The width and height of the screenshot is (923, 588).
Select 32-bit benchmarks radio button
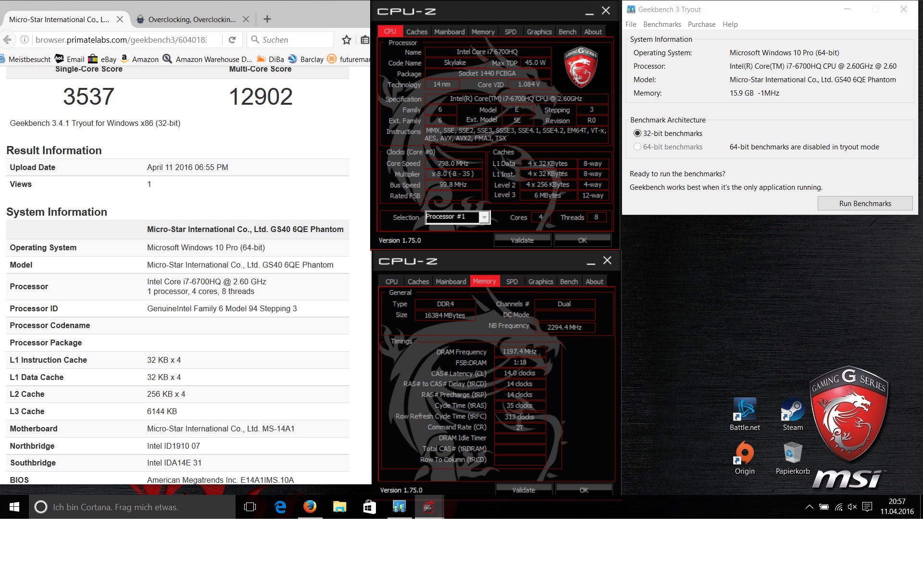(637, 133)
